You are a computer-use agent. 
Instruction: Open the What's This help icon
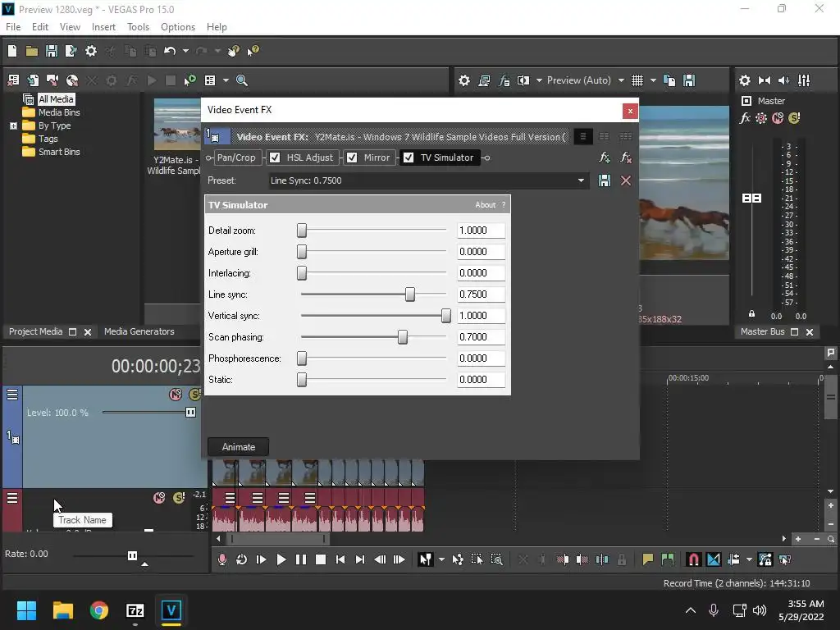point(253,51)
